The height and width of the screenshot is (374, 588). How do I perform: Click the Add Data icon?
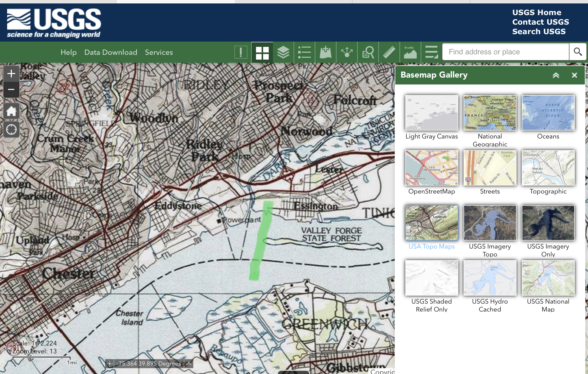point(325,52)
